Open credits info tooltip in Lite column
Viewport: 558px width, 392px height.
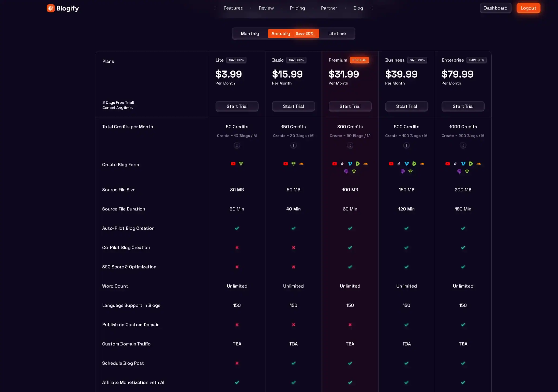(x=237, y=145)
